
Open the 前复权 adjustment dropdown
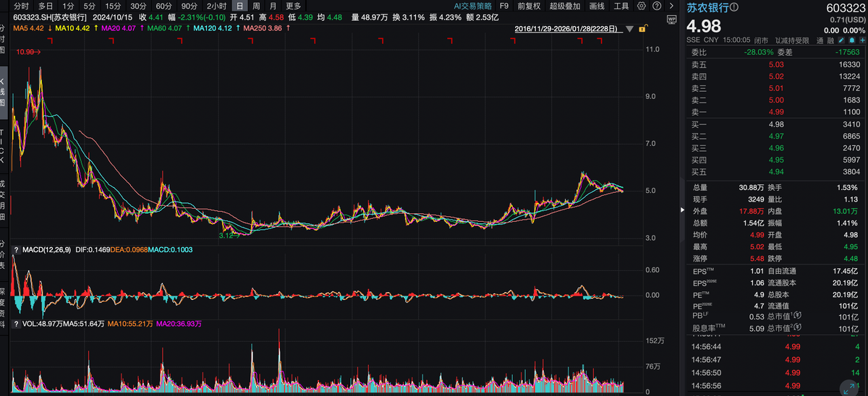point(527,6)
